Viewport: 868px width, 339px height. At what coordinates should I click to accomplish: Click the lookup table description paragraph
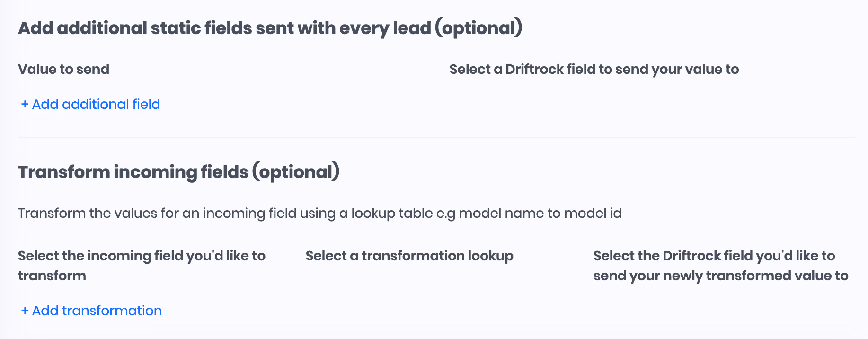[320, 214]
